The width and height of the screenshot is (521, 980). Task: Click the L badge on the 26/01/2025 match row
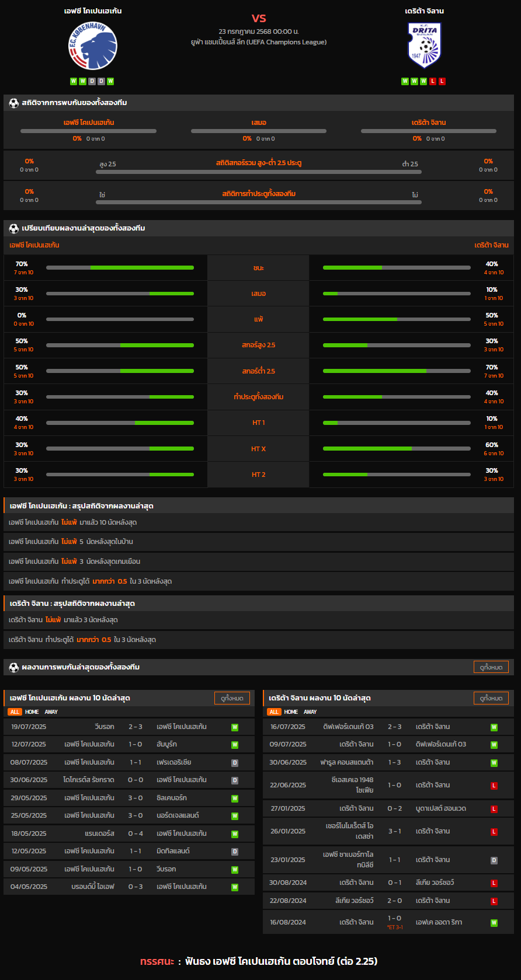coord(494,832)
